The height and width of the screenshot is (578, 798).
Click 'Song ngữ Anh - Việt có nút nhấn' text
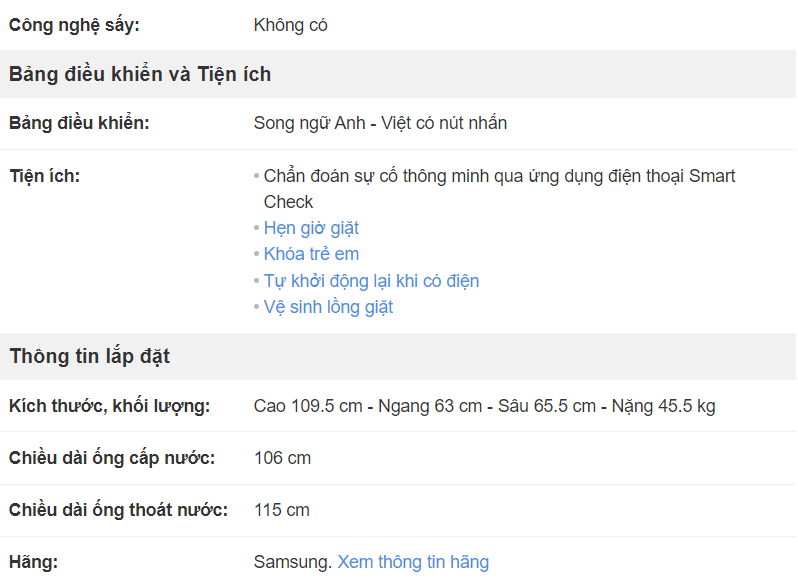click(x=380, y=123)
